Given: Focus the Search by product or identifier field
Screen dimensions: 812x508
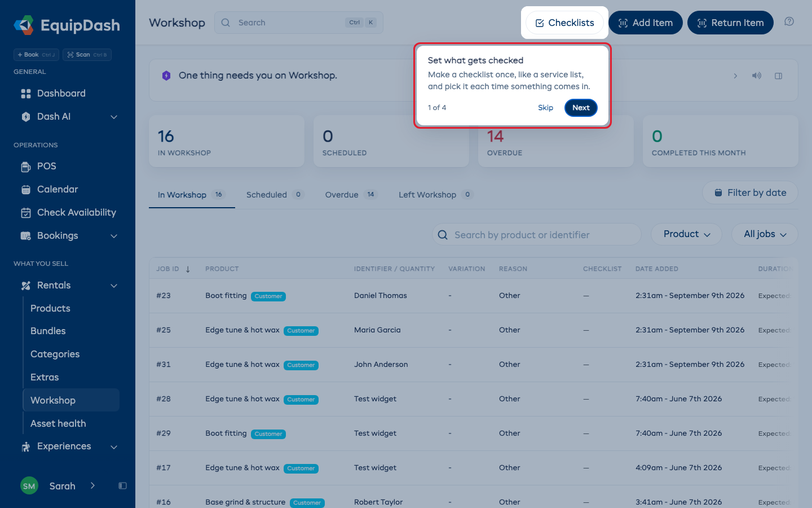Looking at the screenshot, I should coord(537,234).
